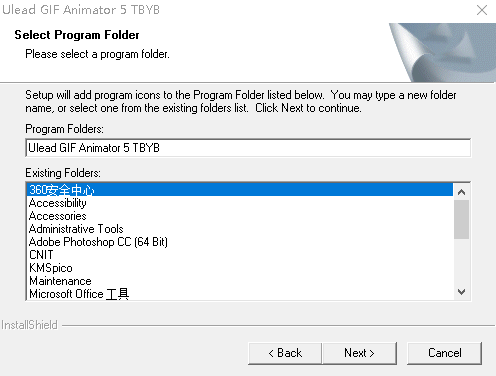
Task: Click the Program Folders text field
Action: tap(248, 148)
